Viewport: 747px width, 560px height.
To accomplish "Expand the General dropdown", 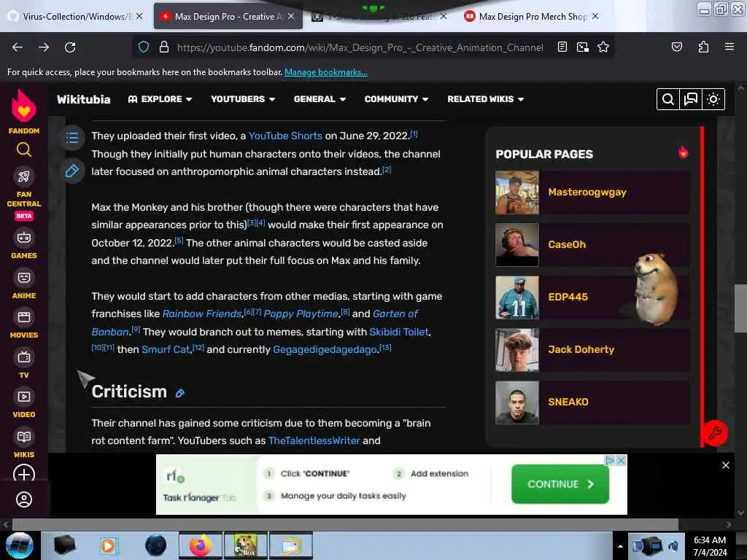I will point(320,99).
